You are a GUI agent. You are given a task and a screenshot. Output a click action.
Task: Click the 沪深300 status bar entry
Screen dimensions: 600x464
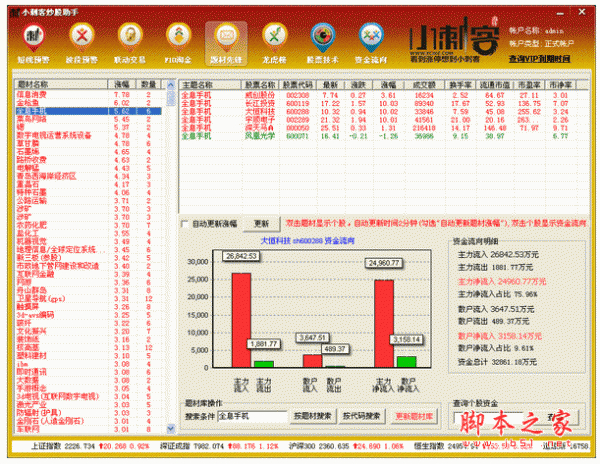pos(346,446)
